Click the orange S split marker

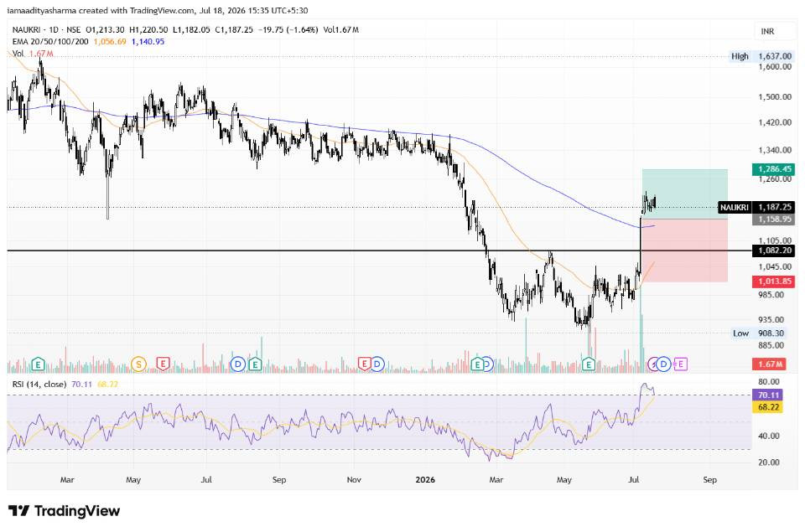138,364
